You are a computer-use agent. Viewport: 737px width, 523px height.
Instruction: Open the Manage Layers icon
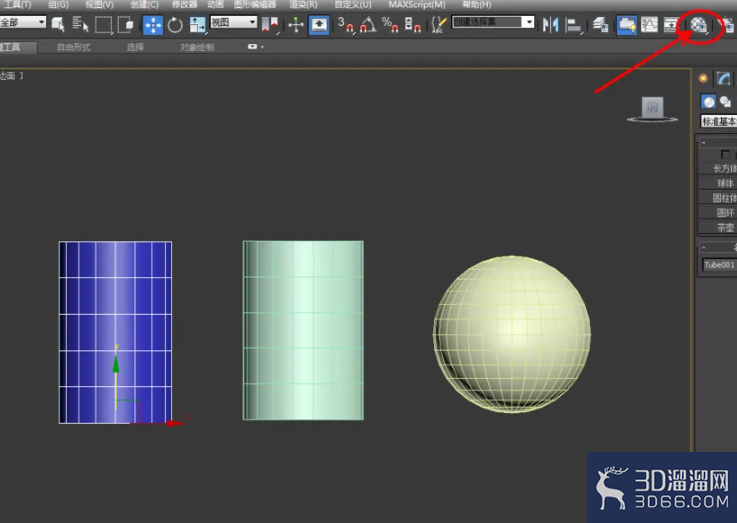600,24
